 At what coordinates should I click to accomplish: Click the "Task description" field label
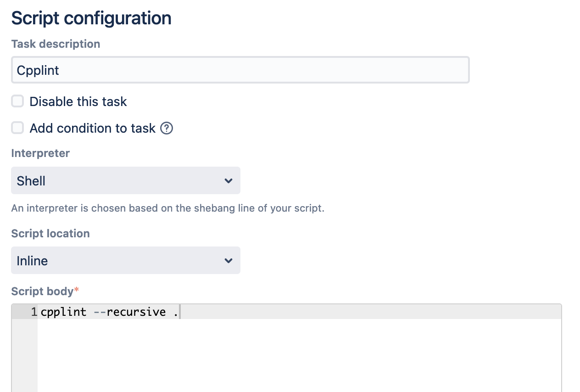[56, 44]
